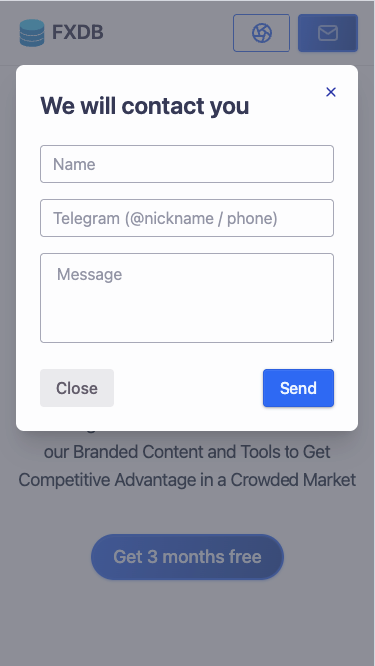This screenshot has width=375, height=666.
Task: Click the Message box resize grip corner
Action: (331, 339)
